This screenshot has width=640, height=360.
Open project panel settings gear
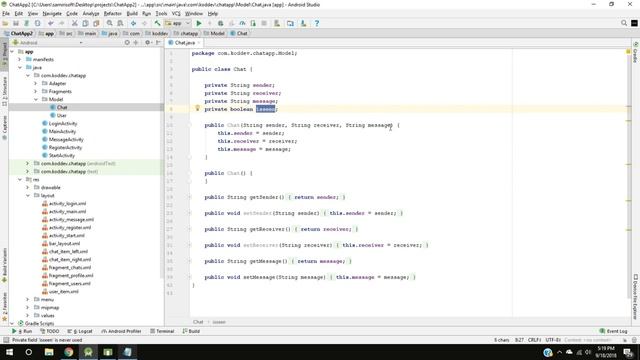click(148, 42)
